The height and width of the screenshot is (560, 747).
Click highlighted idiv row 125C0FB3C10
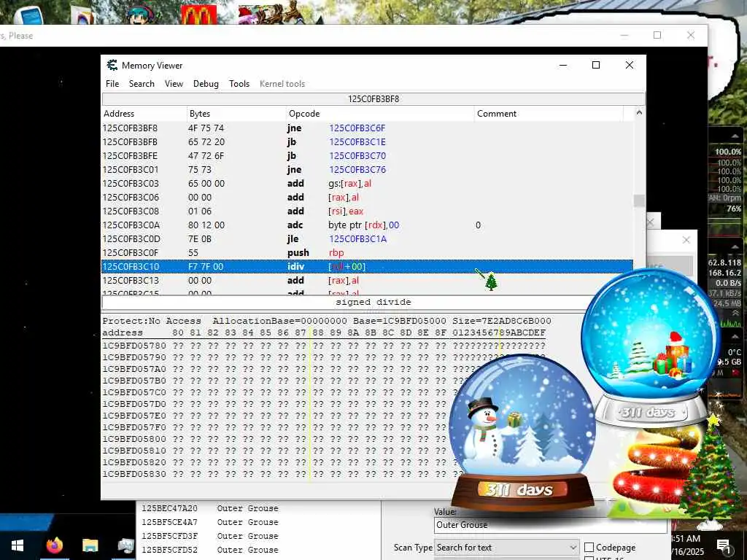[368, 267]
